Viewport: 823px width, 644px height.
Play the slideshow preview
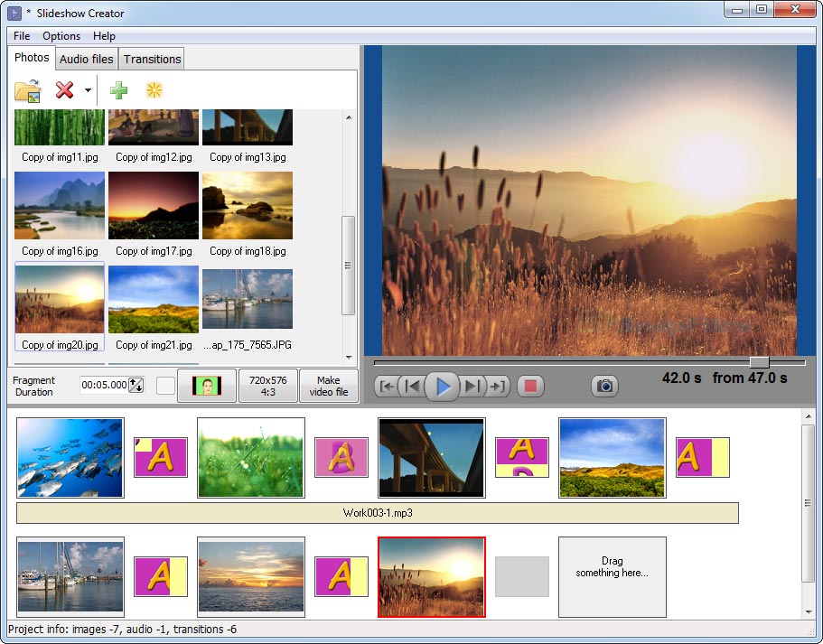[442, 386]
